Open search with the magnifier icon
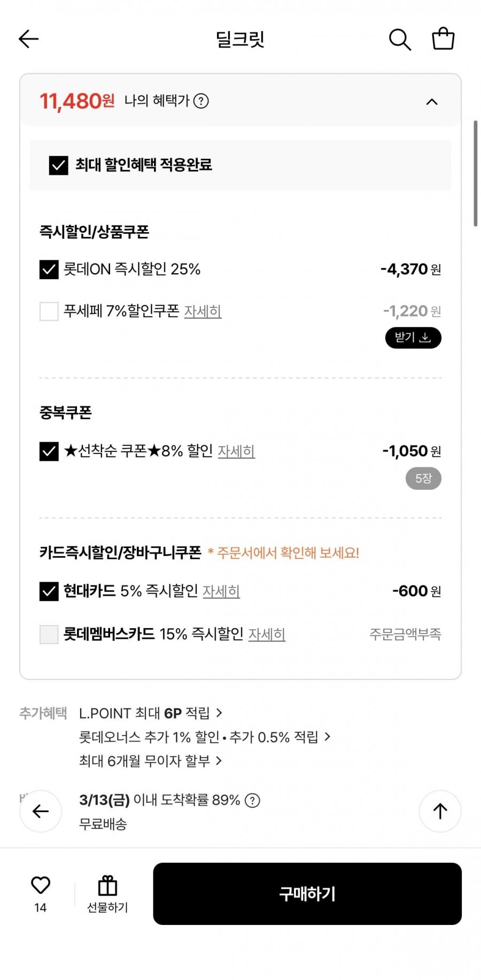The height and width of the screenshot is (980, 481). pyautogui.click(x=399, y=40)
